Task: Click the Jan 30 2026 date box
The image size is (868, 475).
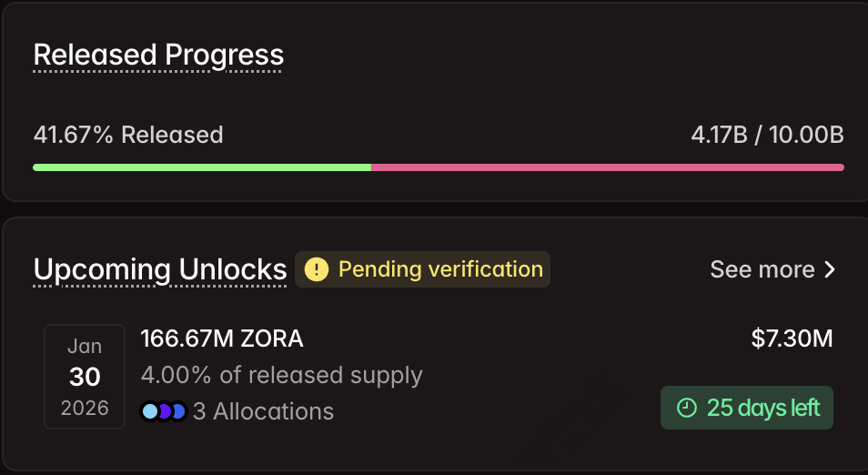Action: [x=85, y=377]
